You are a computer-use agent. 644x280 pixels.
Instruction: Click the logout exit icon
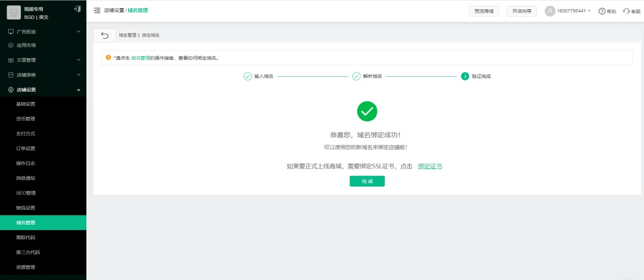(78, 9)
